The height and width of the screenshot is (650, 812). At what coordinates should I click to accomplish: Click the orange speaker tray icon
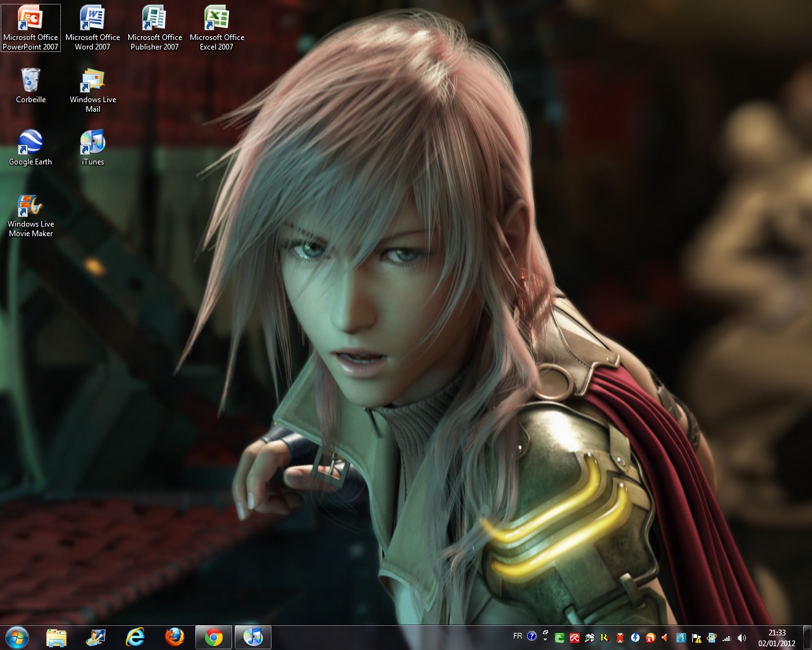coord(665,638)
